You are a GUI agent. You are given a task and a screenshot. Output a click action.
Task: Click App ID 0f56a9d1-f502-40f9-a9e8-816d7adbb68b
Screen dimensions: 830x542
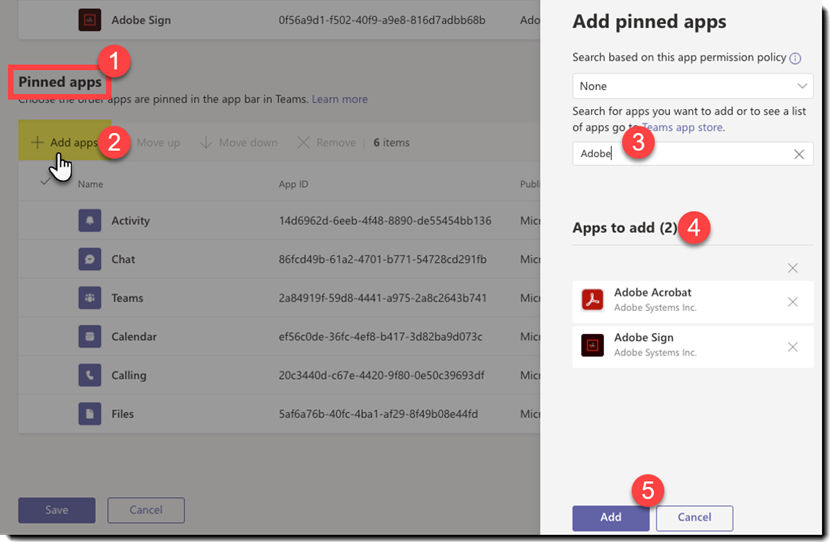[x=382, y=20]
